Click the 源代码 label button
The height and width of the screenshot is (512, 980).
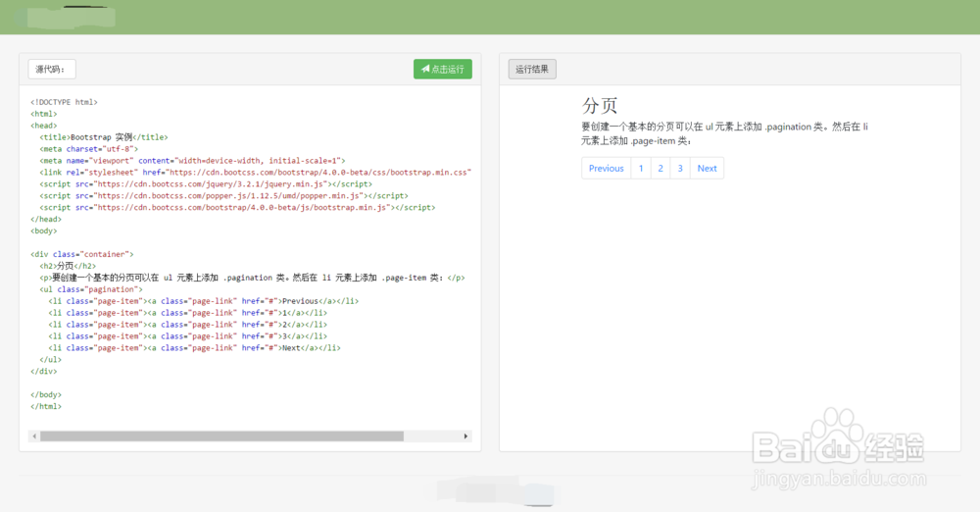[x=52, y=69]
